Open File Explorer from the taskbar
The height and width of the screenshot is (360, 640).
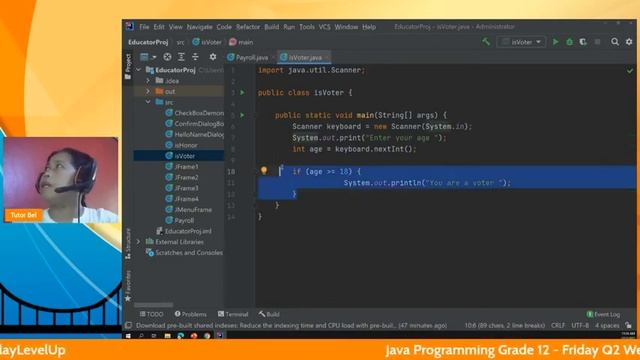click(167, 336)
